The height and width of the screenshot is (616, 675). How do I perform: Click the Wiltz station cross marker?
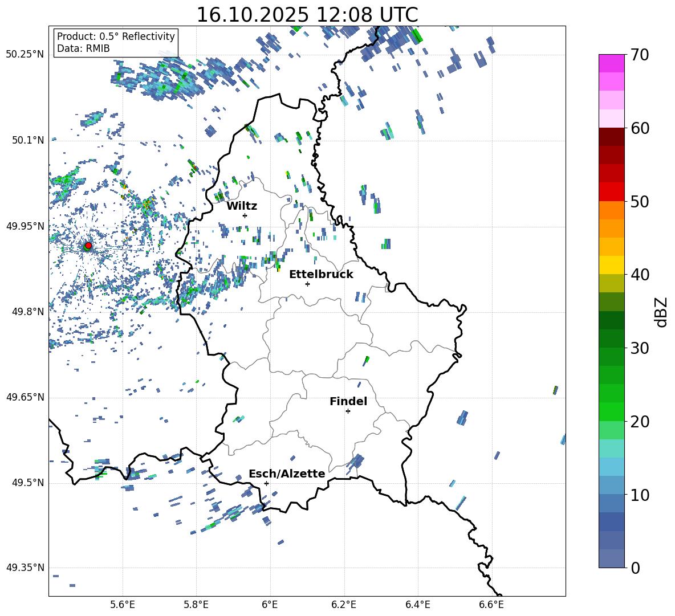click(245, 215)
